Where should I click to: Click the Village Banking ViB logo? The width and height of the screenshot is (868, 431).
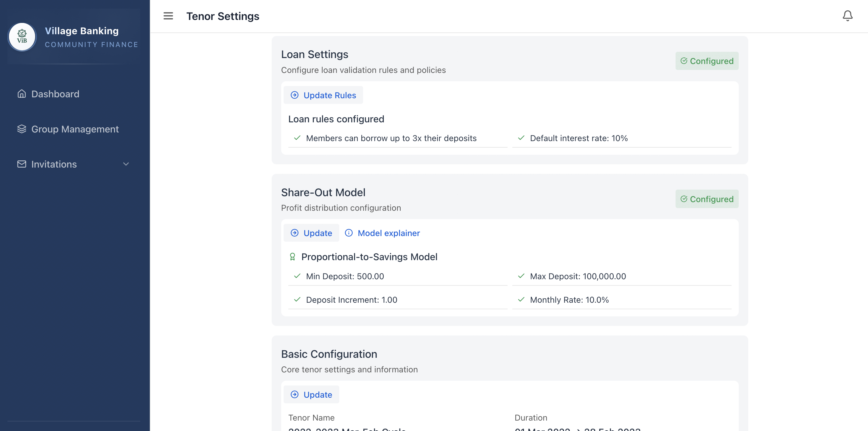[x=22, y=37]
